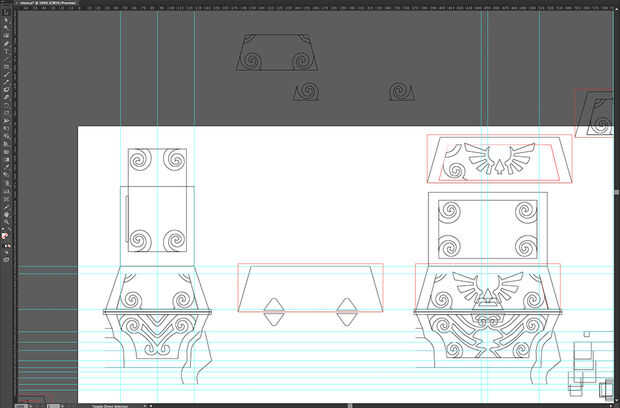
Task: Select the left diamond shape on the blank trapezoid
Action: (x=274, y=312)
